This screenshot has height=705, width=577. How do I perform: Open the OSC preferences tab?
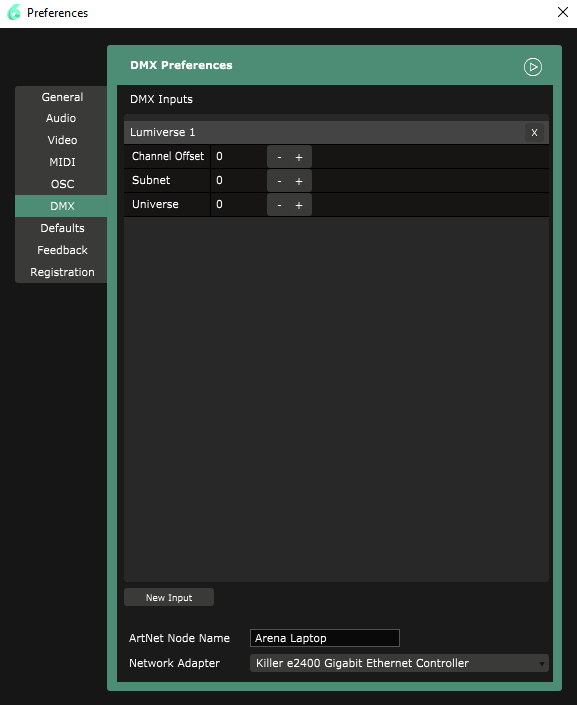(x=62, y=184)
